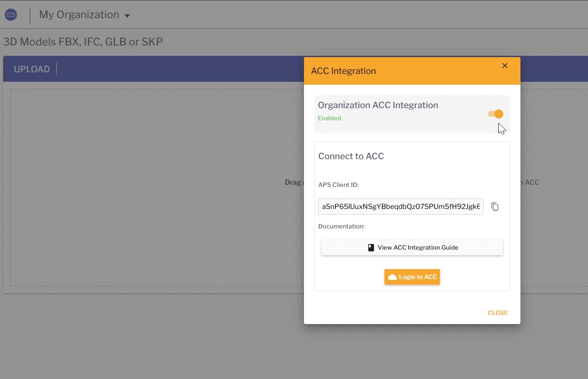Toggle Organization ACC Integration switch off

click(495, 114)
